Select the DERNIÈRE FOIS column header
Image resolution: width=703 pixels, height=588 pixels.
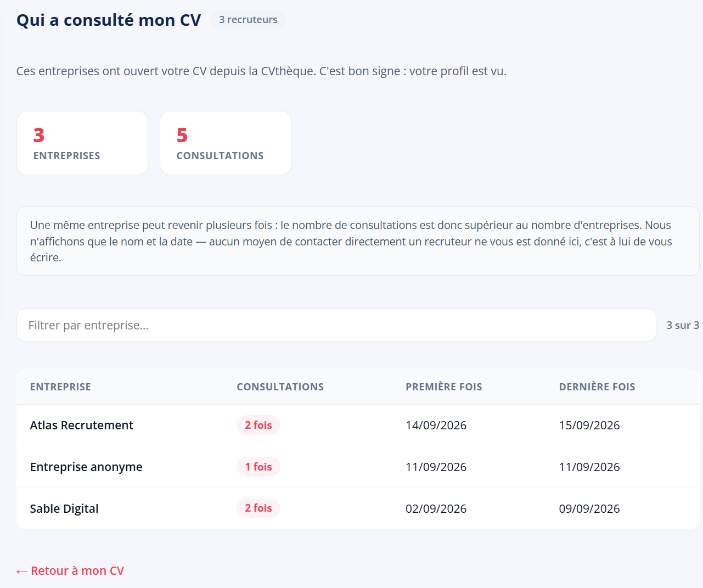tap(597, 387)
